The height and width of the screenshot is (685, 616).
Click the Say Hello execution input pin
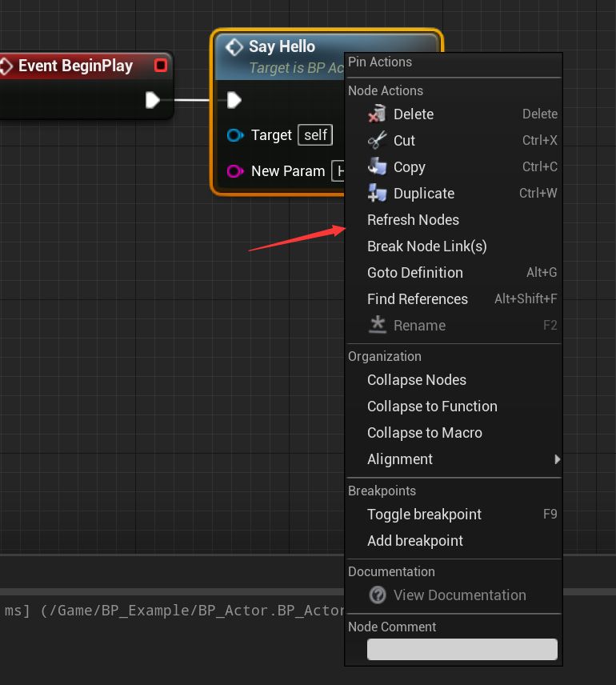click(x=234, y=100)
